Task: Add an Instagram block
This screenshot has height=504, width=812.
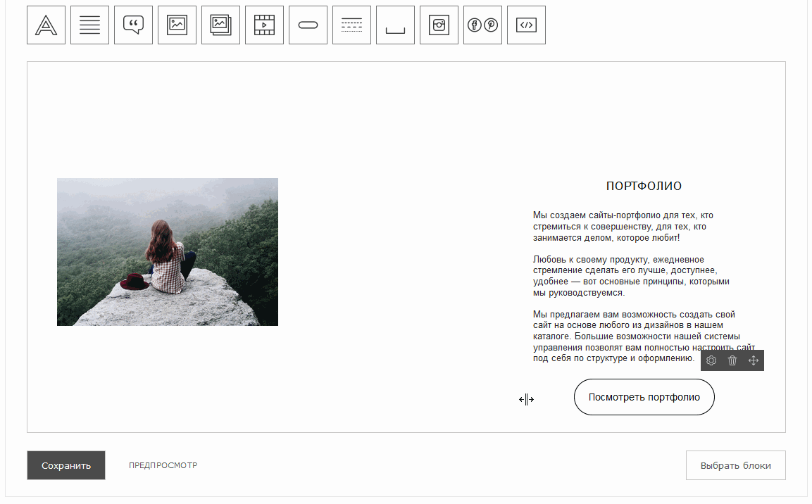Action: 439,25
